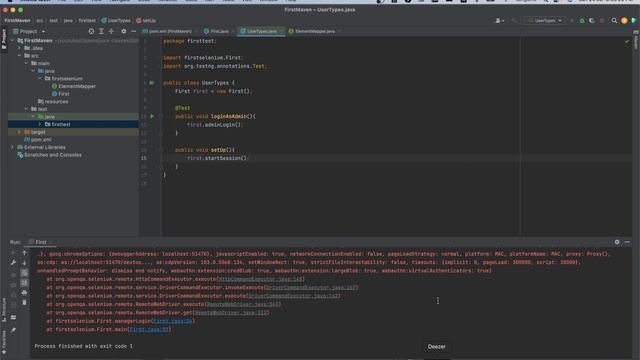This screenshot has height=360, width=640.
Task: Minimize the Run panel with minus icon
Action: (627, 242)
